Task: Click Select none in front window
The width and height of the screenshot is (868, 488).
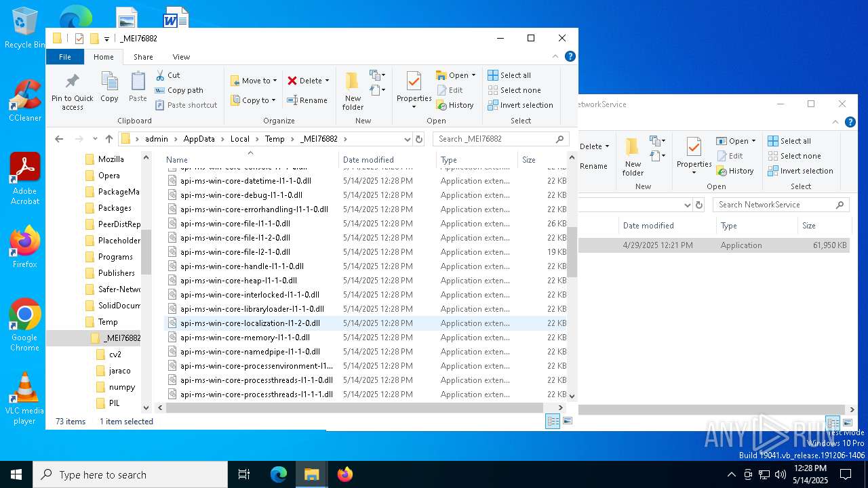Action: coord(514,90)
